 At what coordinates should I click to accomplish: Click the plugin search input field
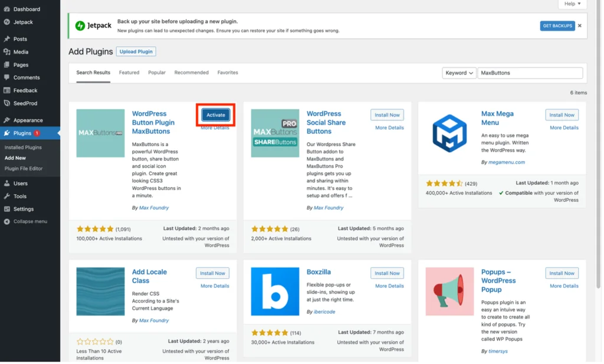pyautogui.click(x=531, y=73)
